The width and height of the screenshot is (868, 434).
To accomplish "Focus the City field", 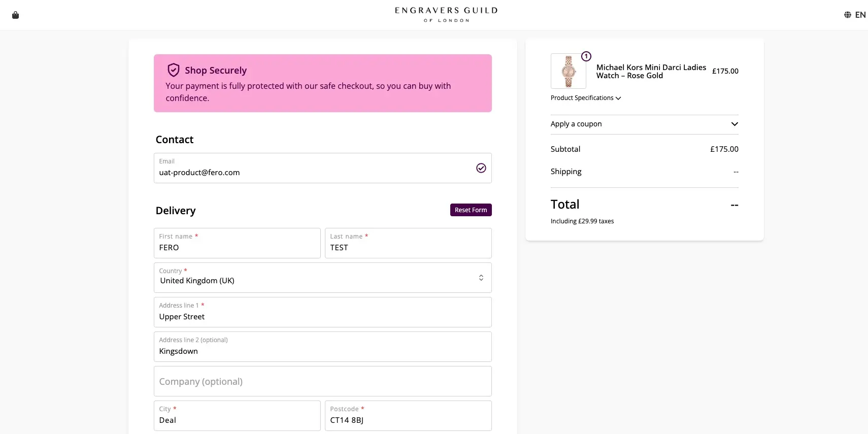I will [x=237, y=416].
